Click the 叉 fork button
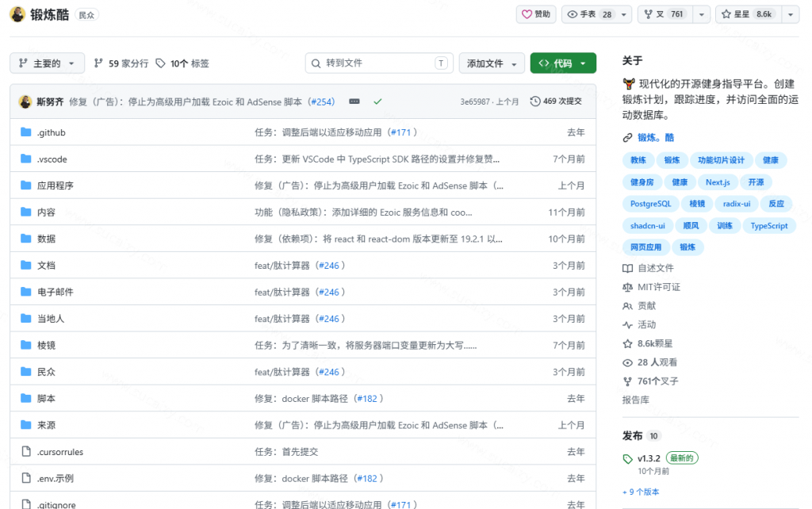Viewport: 812px width, 509px height. 665,14
